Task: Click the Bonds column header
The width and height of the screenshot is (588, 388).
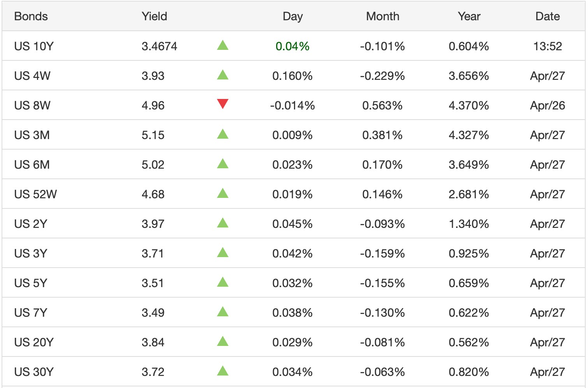Action: click(x=31, y=16)
